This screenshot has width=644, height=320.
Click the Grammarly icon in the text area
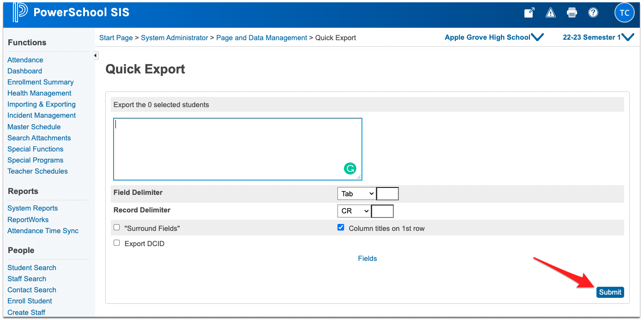(350, 169)
